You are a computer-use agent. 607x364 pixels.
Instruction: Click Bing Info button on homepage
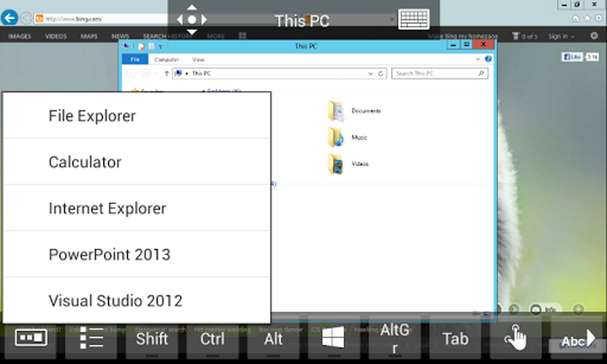pos(545,309)
